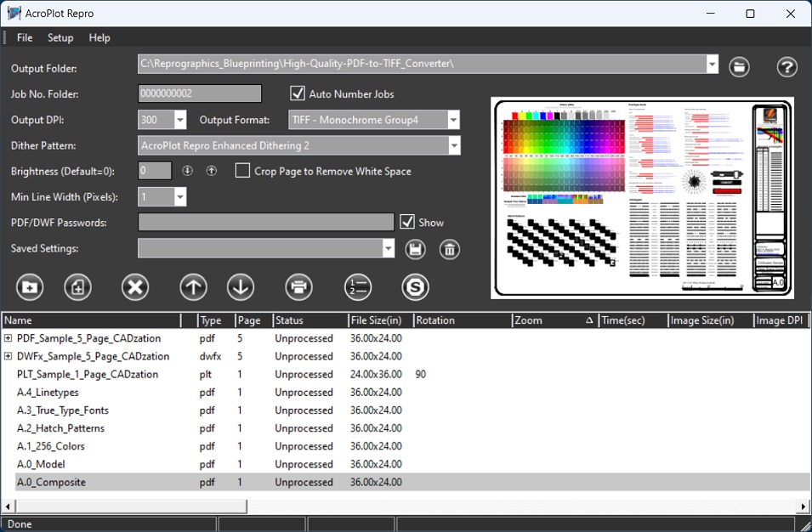812x532 pixels.
Task: Decrease brightness with down arrow icon
Action: click(x=187, y=171)
